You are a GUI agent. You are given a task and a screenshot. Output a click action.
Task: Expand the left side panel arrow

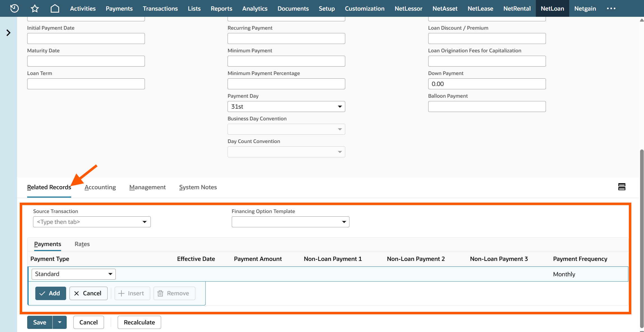[x=8, y=33]
